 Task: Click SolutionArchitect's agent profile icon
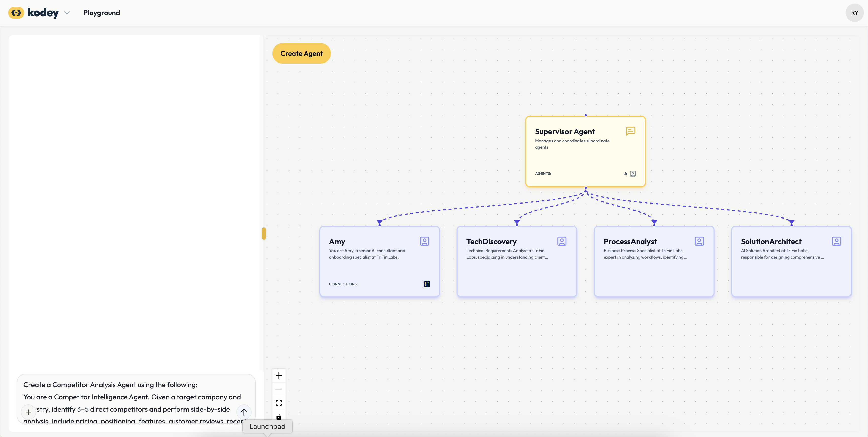(836, 241)
